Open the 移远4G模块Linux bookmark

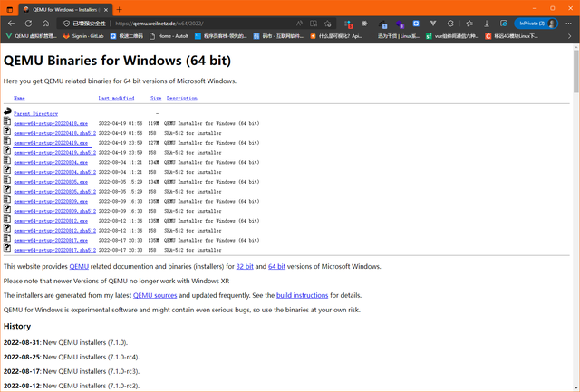[511, 36]
